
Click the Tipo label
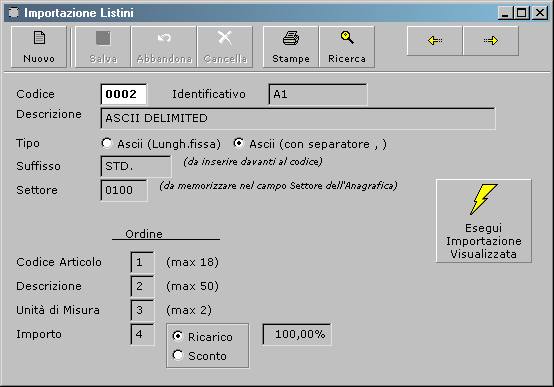click(28, 143)
